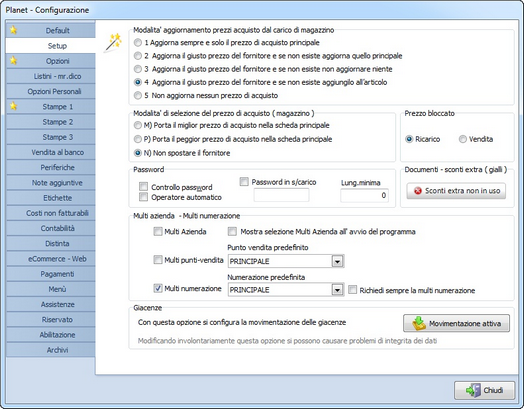Image resolution: width=524 pixels, height=409 pixels.
Task: Click the star icon beside Default
Action: (x=13, y=30)
